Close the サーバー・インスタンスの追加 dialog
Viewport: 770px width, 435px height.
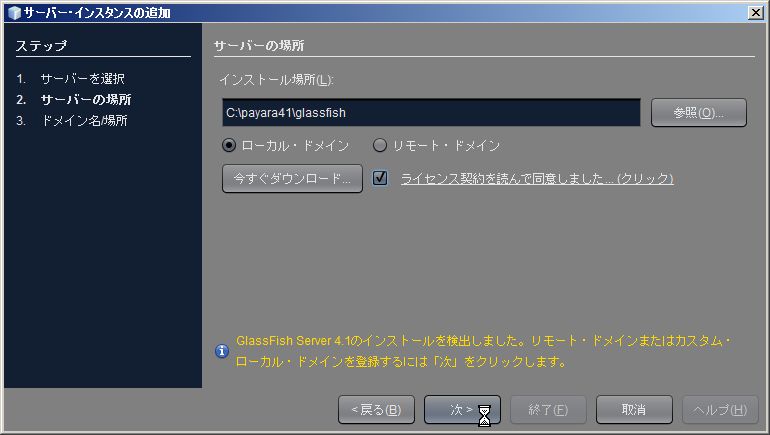point(755,12)
